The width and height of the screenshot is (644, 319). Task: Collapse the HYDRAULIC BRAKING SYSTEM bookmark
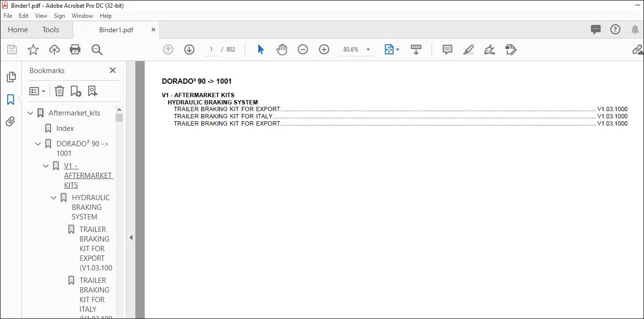pos(53,198)
